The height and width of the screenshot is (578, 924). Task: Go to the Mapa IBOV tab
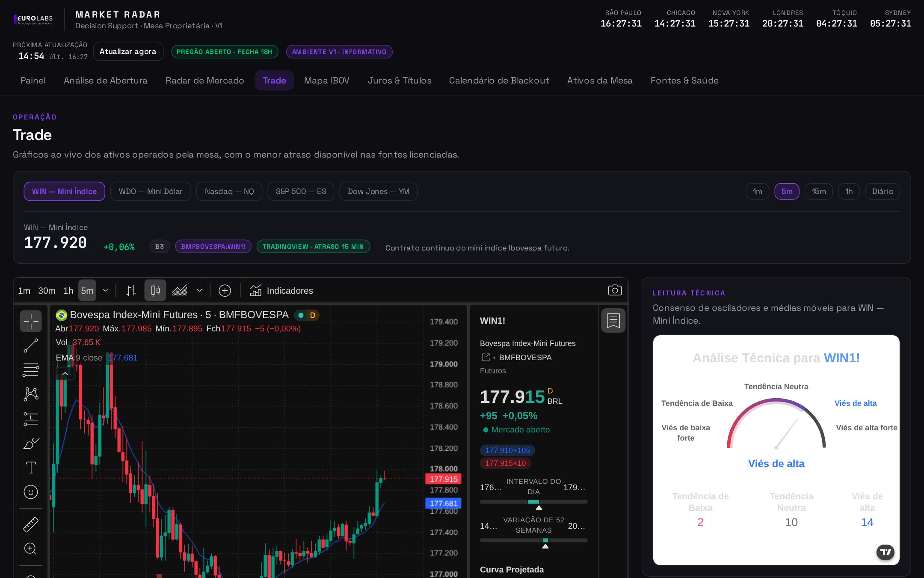326,80
